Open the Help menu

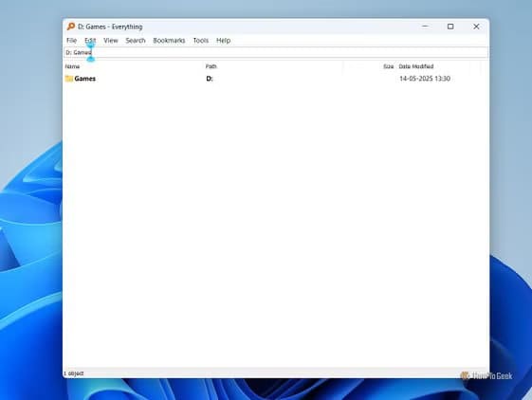pyautogui.click(x=223, y=41)
